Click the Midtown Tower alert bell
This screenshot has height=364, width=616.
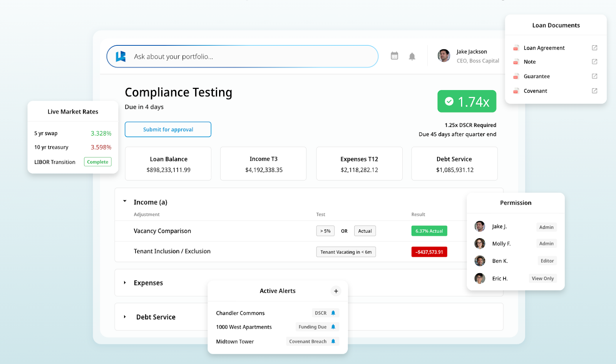(333, 341)
